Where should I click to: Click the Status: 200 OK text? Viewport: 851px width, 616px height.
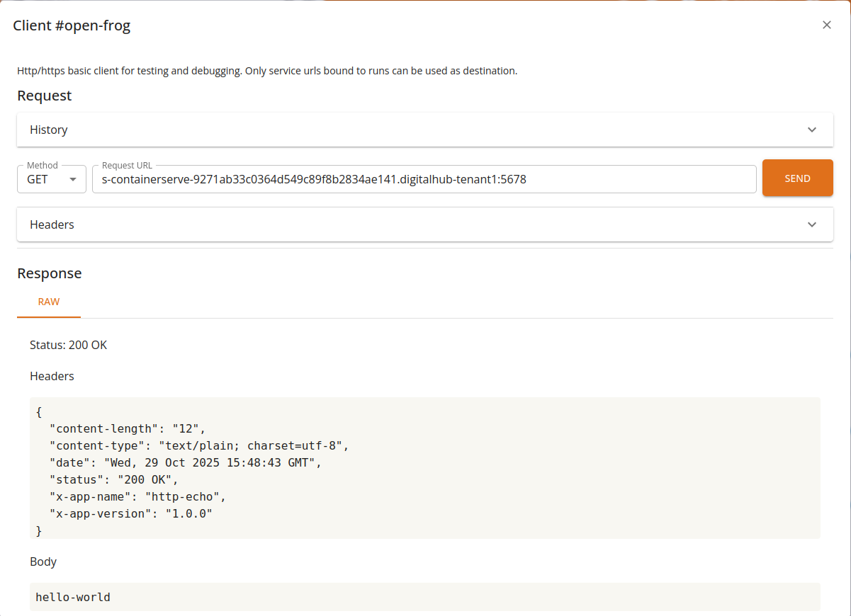tap(68, 345)
